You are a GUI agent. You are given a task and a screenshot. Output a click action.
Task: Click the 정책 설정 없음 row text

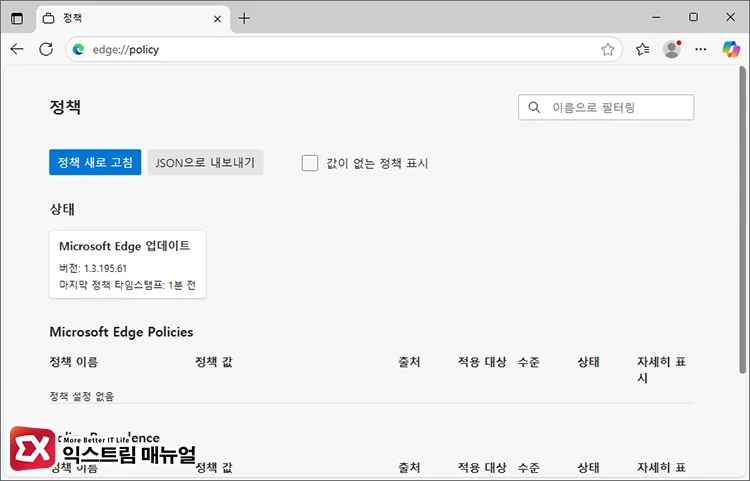(82, 396)
